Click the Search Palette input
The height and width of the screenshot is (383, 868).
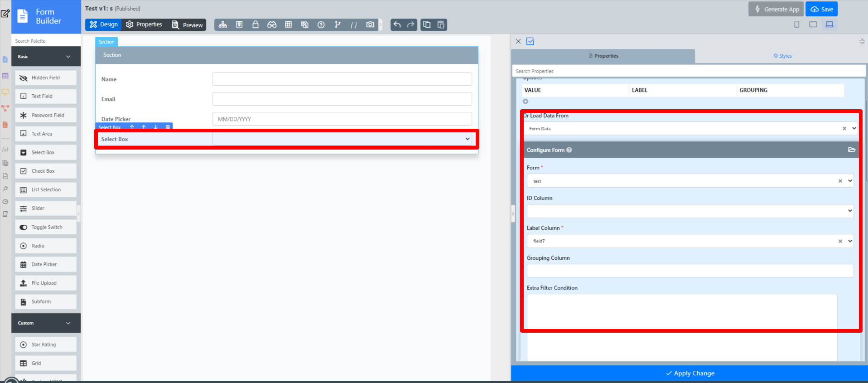click(46, 41)
